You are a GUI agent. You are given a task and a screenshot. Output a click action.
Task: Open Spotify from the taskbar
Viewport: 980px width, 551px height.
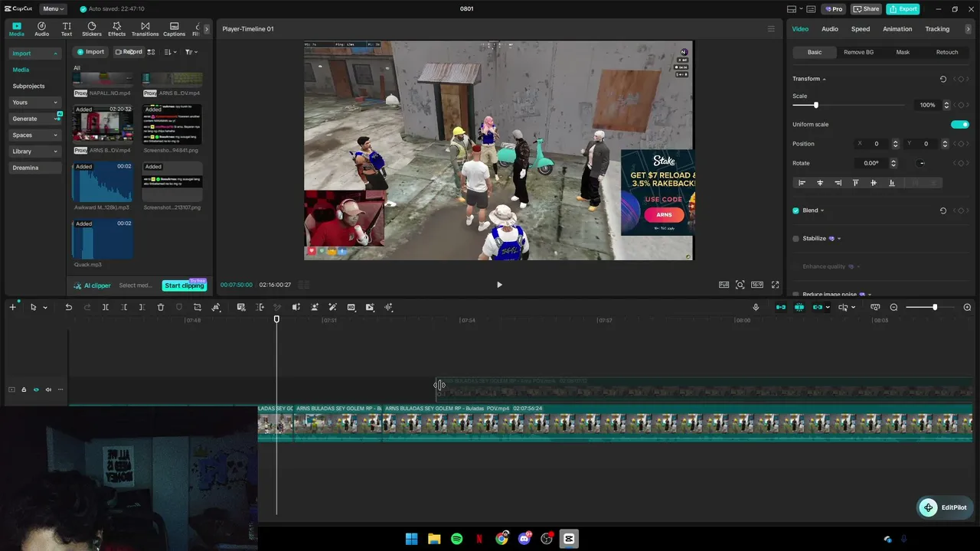tap(457, 539)
